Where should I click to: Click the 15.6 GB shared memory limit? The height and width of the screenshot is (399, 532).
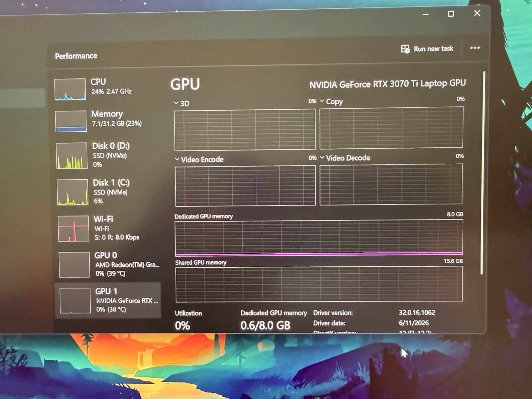(453, 261)
